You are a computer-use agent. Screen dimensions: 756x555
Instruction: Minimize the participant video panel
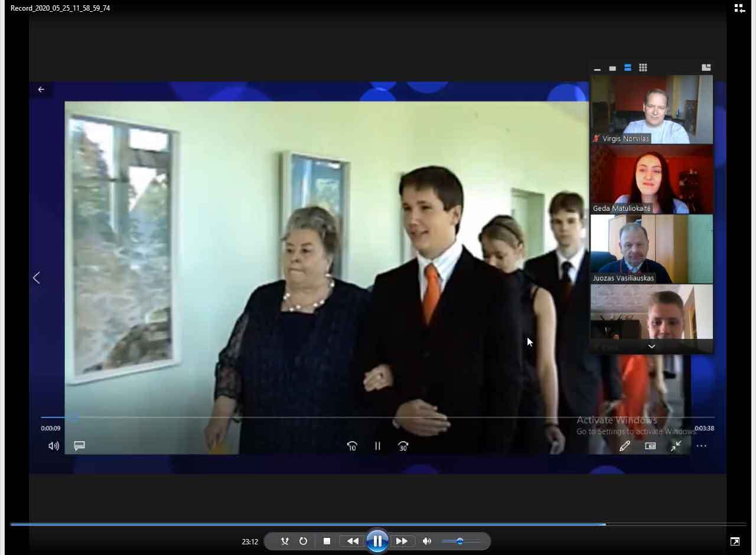tap(597, 68)
